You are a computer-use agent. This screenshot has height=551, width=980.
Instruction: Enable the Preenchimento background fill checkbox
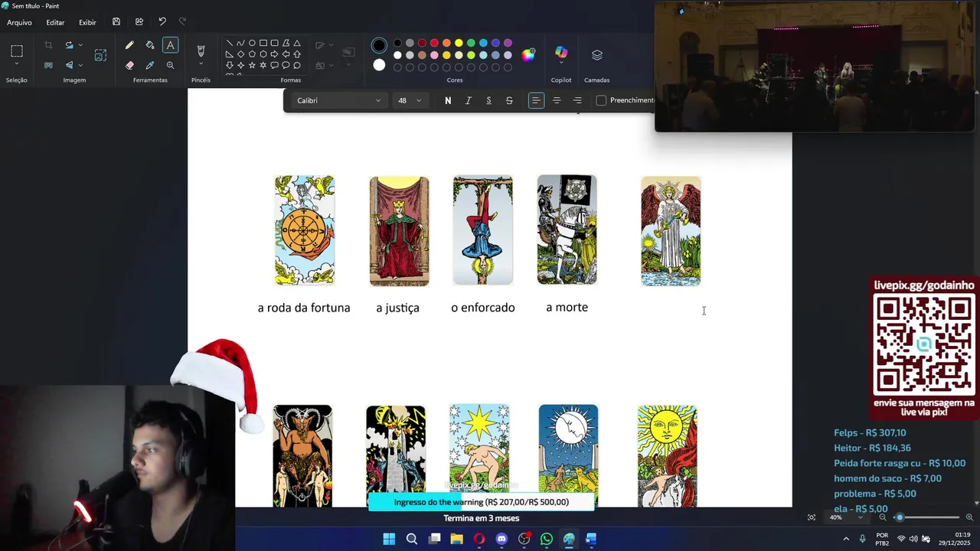click(x=601, y=100)
